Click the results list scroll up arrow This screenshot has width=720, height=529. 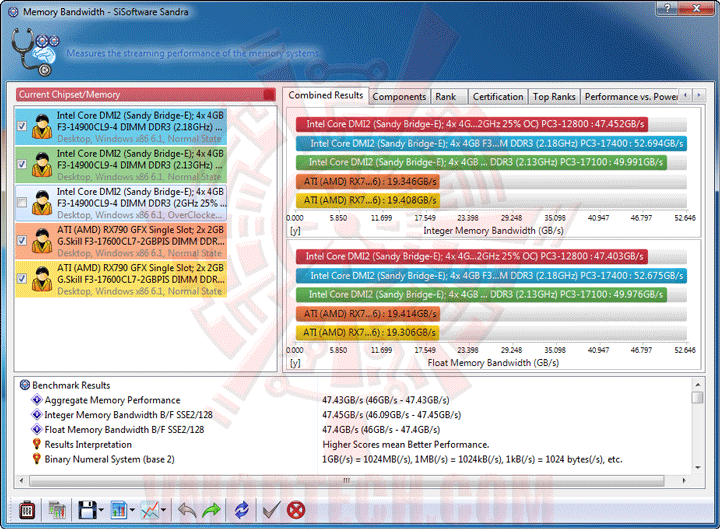(698, 384)
